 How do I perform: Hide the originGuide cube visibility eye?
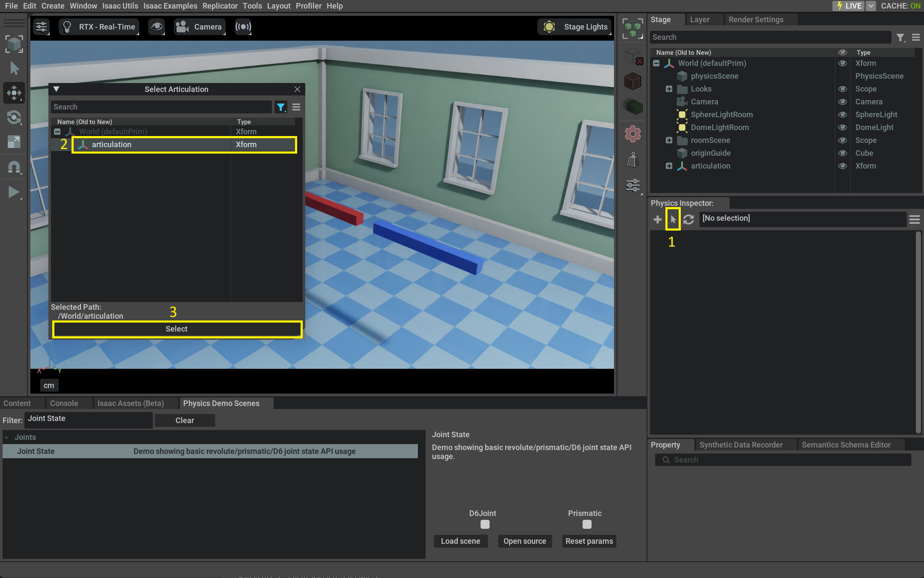pyautogui.click(x=842, y=153)
